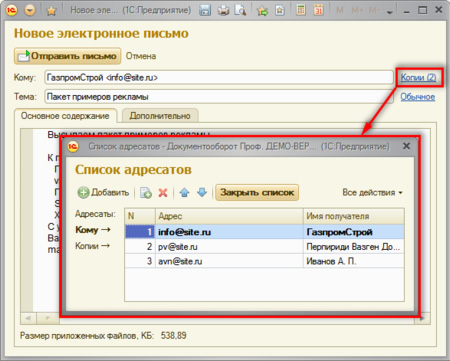Click the Кому → button

(93, 230)
